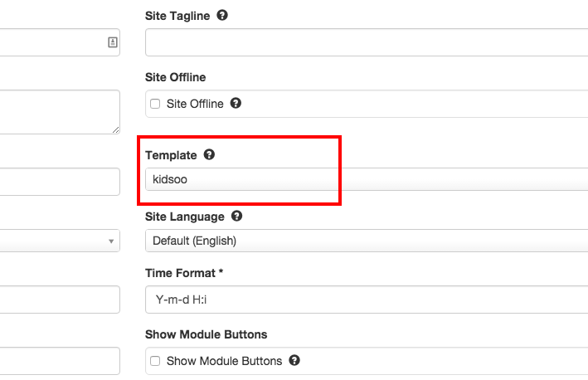Expand the left-side dropdown arrow
Viewport: 588px width, 380px height.
pos(111,241)
